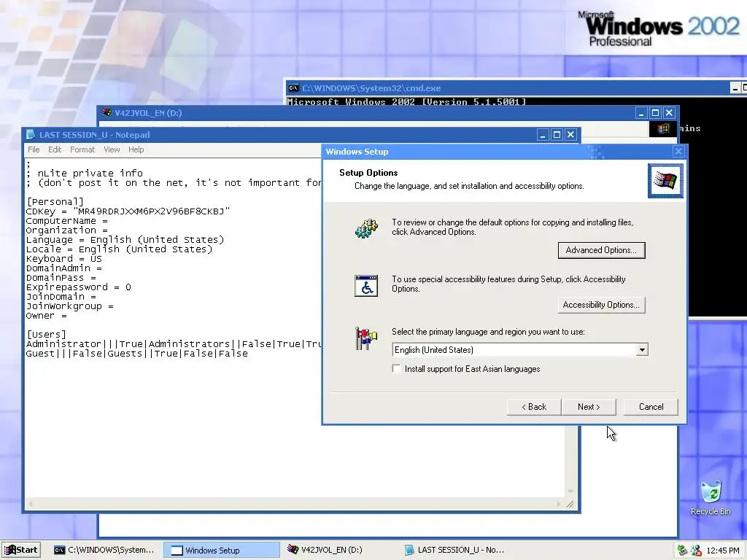
Task: Click the second tray icon with red mark
Action: [696, 551]
